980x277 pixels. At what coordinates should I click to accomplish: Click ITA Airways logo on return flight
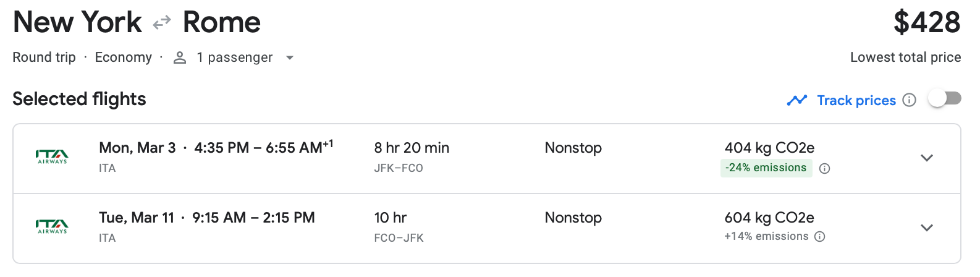coord(53,227)
